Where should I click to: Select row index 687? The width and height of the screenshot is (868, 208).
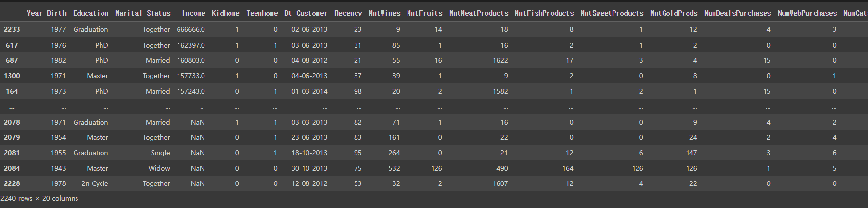point(12,60)
